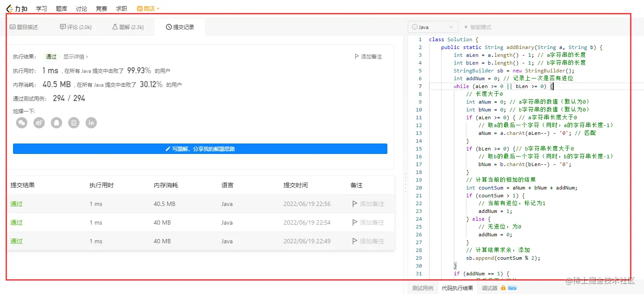Viewport: 644px width, 294px height.
Task: Open the Java language dropdown
Action: click(433, 26)
